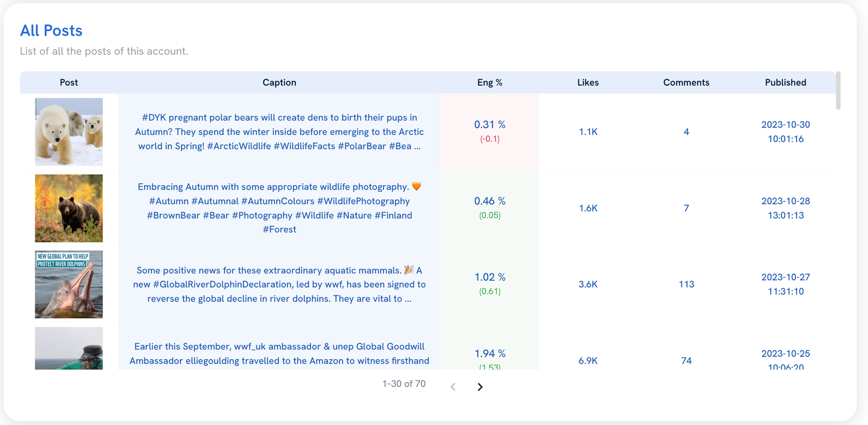Sort by the Comments column header

686,83
